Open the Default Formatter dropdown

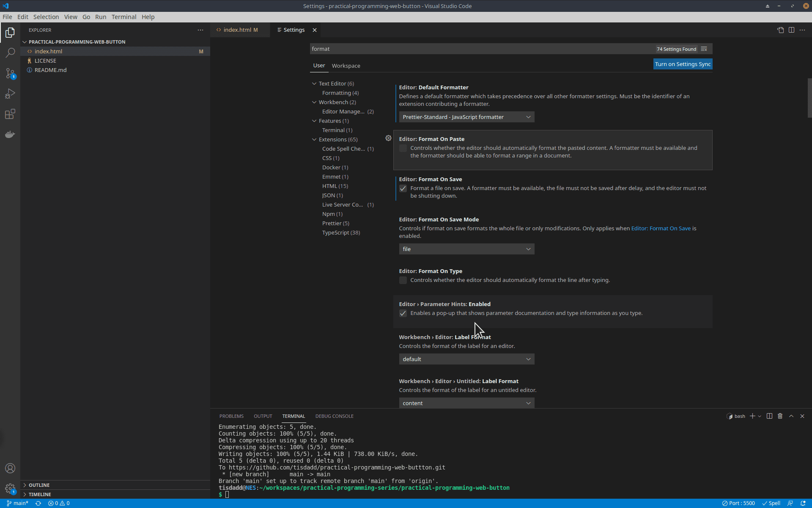[x=466, y=116]
